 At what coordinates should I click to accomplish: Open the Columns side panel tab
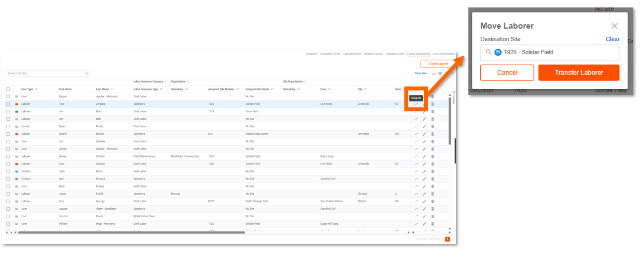click(453, 98)
